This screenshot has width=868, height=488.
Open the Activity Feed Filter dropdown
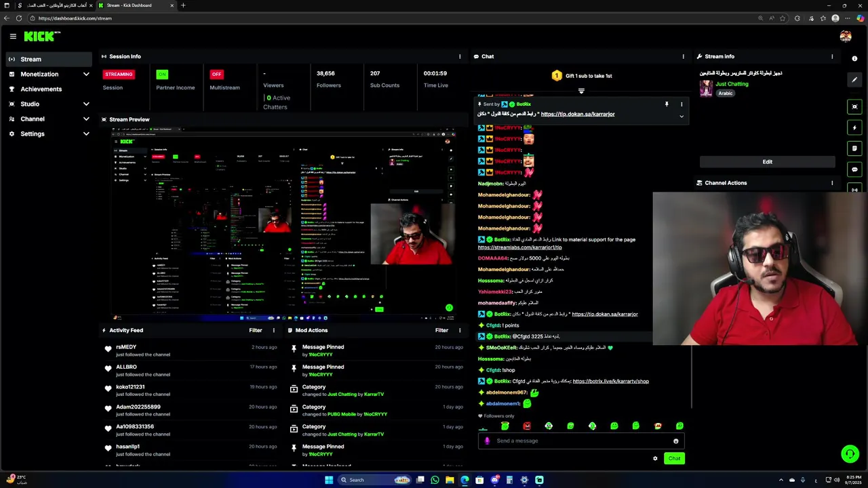256,330
